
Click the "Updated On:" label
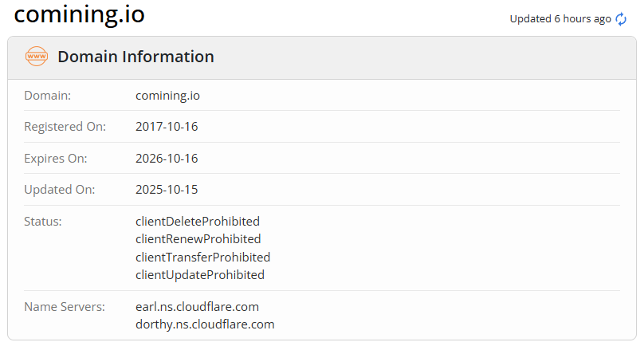tap(60, 190)
